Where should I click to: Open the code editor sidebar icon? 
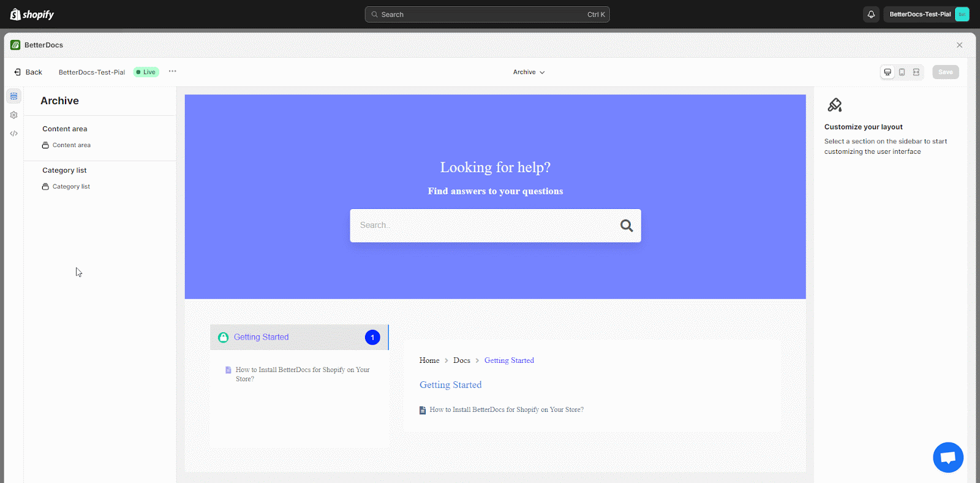(x=13, y=133)
